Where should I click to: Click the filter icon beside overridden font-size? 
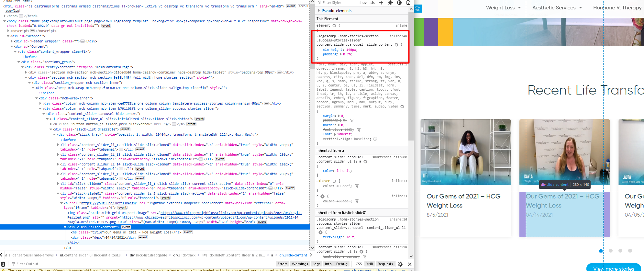[x=359, y=130]
